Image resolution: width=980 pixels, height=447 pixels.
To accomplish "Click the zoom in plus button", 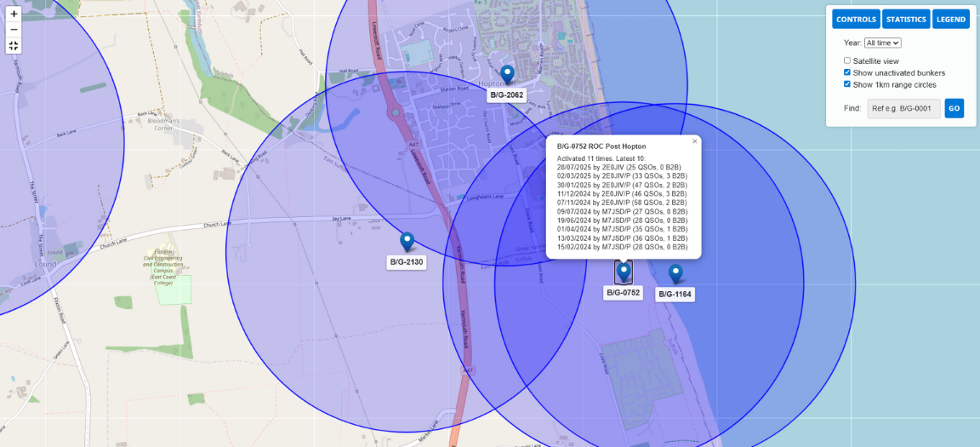I will tap(14, 14).
